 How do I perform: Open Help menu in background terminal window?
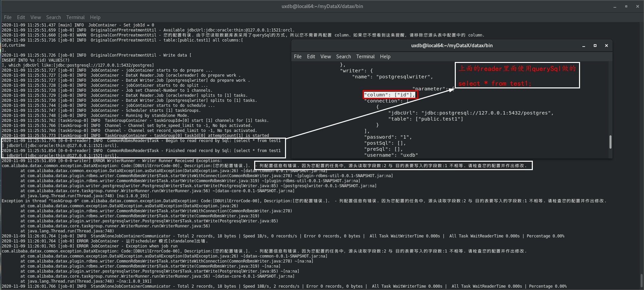95,17
